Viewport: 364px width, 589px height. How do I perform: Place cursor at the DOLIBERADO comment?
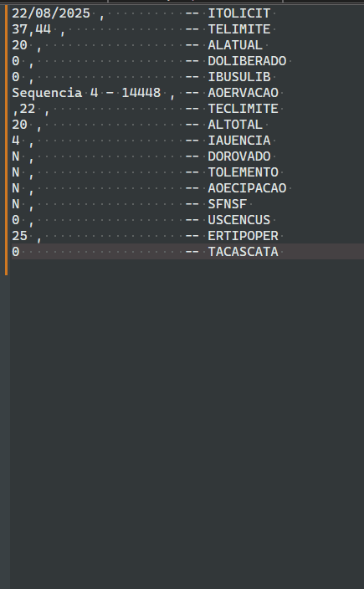247,61
